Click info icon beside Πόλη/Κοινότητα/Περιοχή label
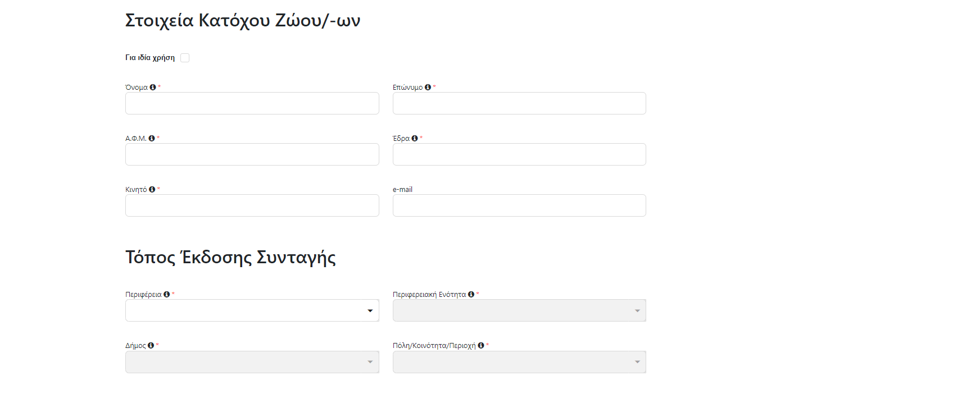Viewport: 980px width, 394px height. point(481,345)
